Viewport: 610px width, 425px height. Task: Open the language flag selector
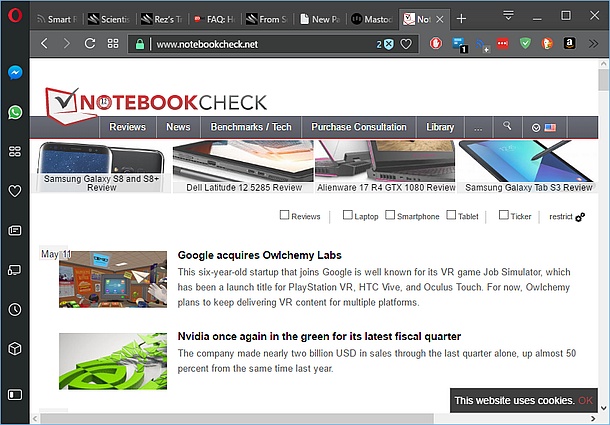[545, 128]
